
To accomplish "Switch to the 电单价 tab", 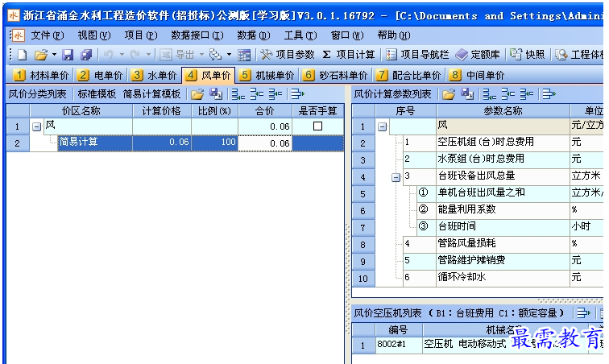I will tap(99, 75).
